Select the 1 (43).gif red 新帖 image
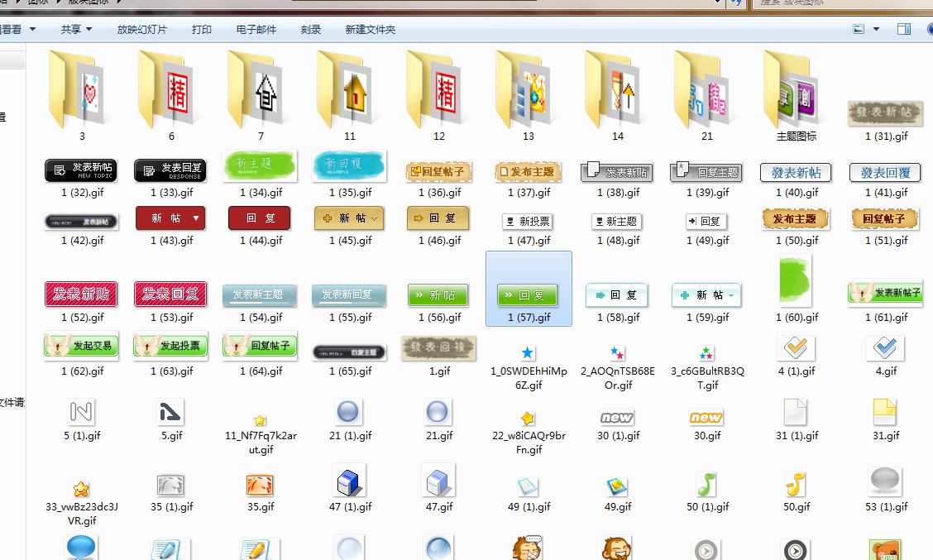The width and height of the screenshot is (933, 560). (170, 218)
